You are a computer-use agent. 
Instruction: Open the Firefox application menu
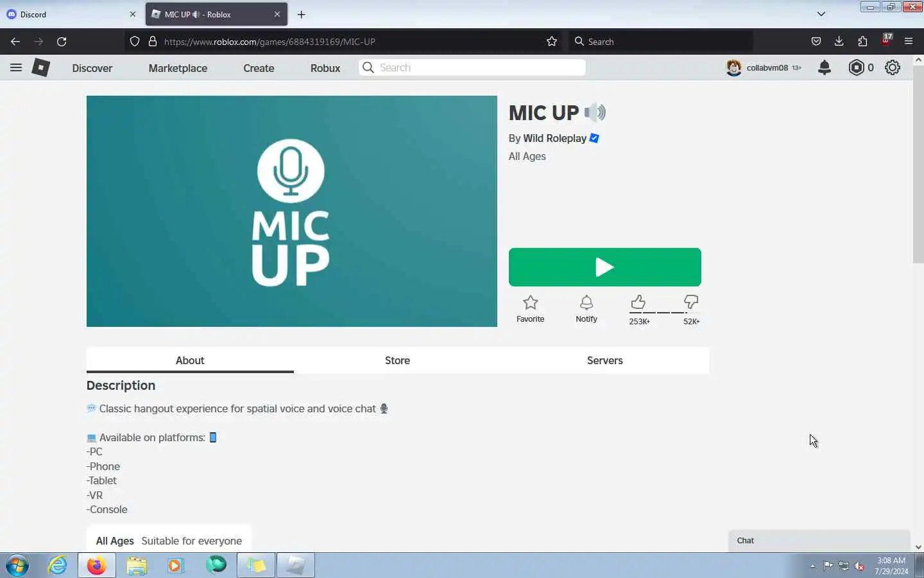(x=909, y=41)
